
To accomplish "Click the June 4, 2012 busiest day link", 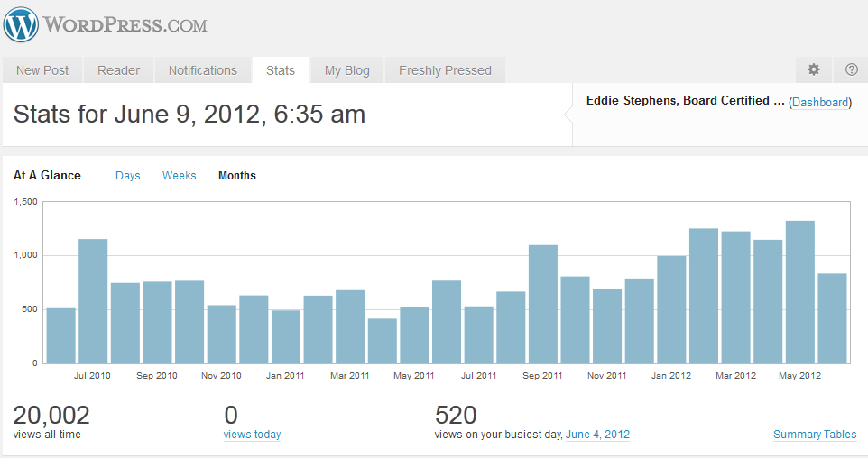I will (597, 435).
